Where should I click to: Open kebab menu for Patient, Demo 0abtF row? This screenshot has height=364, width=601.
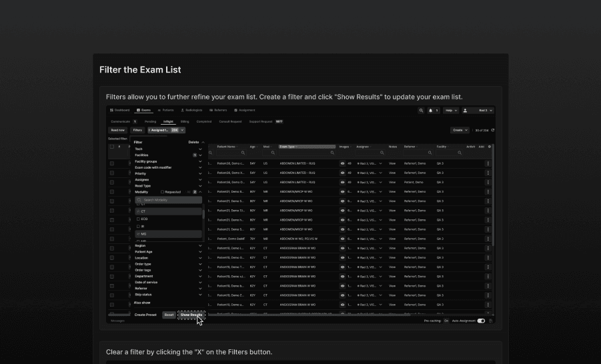point(488,239)
